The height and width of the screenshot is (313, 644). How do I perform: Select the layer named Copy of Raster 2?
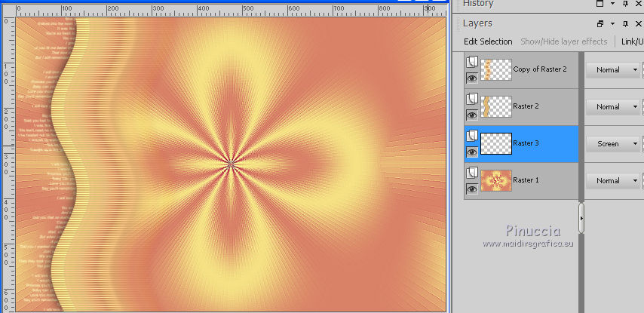point(540,69)
